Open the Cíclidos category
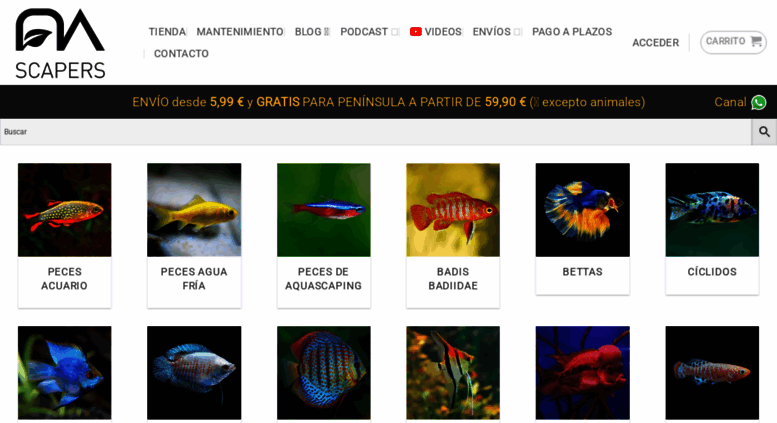This screenshot has width=777, height=423. [712, 229]
